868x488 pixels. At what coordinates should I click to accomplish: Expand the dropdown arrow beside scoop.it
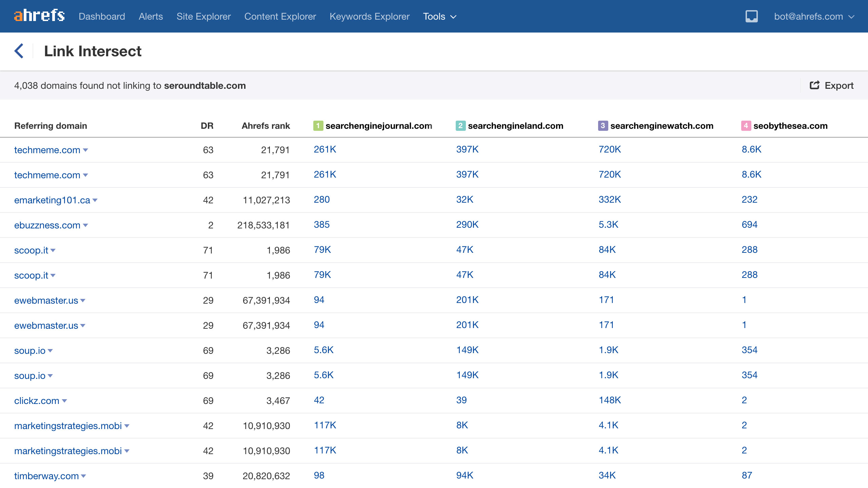53,250
